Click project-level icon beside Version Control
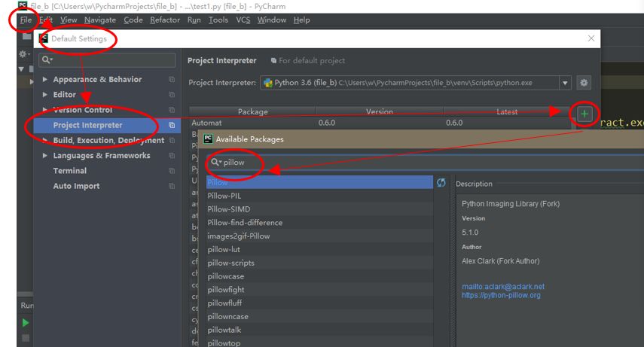Viewport: 644px width, 347px height. [172, 110]
